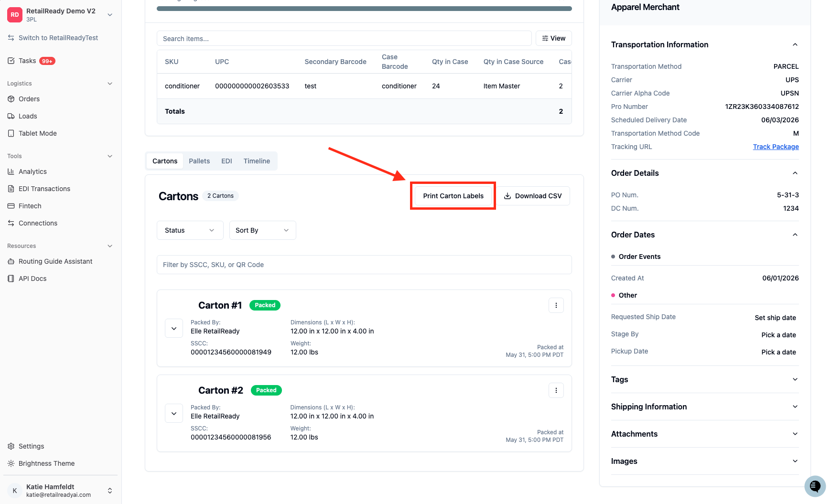Open the Sort By dropdown
The width and height of the screenshot is (831, 504).
[263, 230]
